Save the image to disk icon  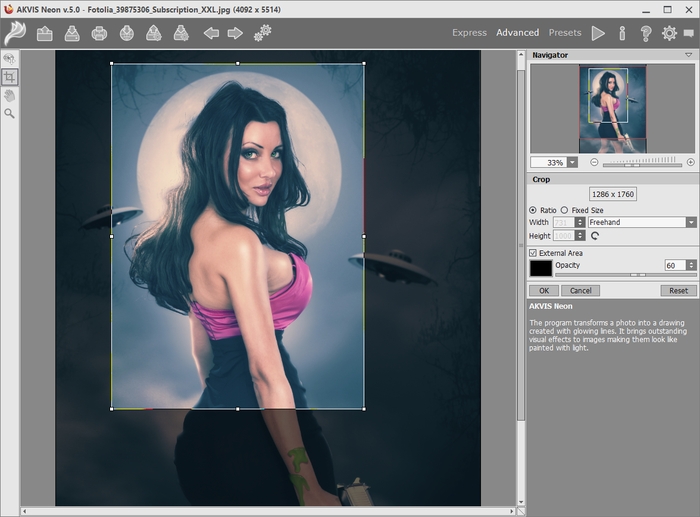(72, 33)
